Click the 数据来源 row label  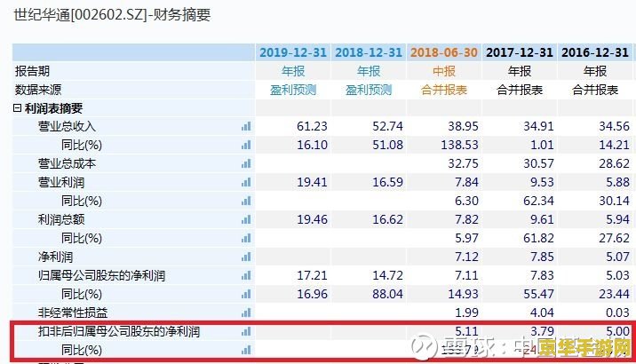click(37, 90)
